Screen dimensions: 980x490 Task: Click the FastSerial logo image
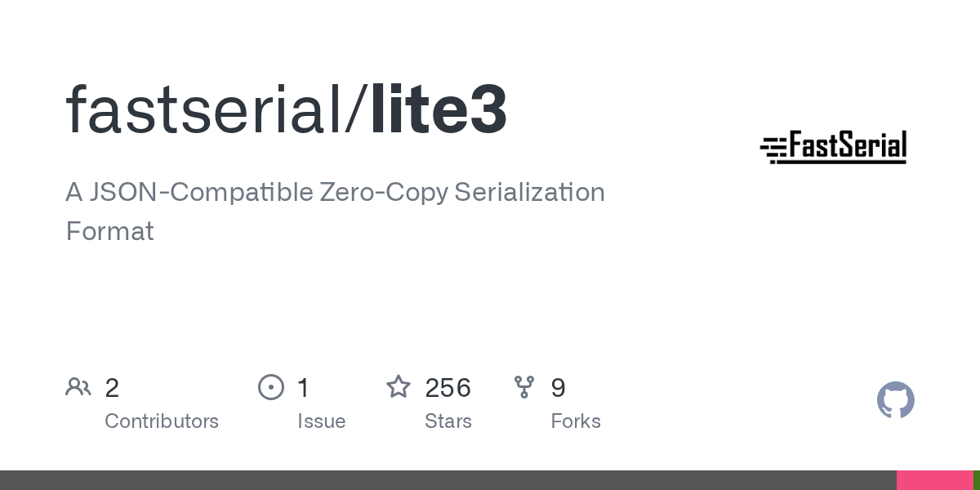point(833,148)
